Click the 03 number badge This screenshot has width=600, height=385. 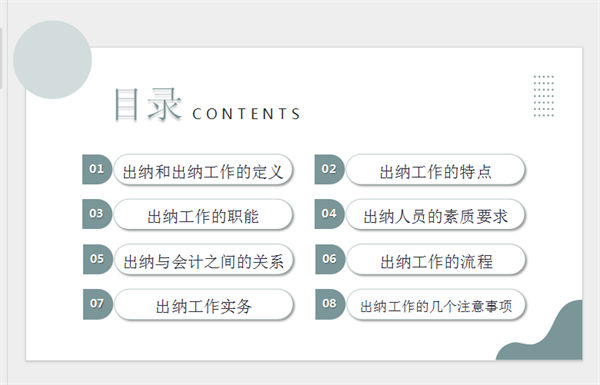click(97, 214)
